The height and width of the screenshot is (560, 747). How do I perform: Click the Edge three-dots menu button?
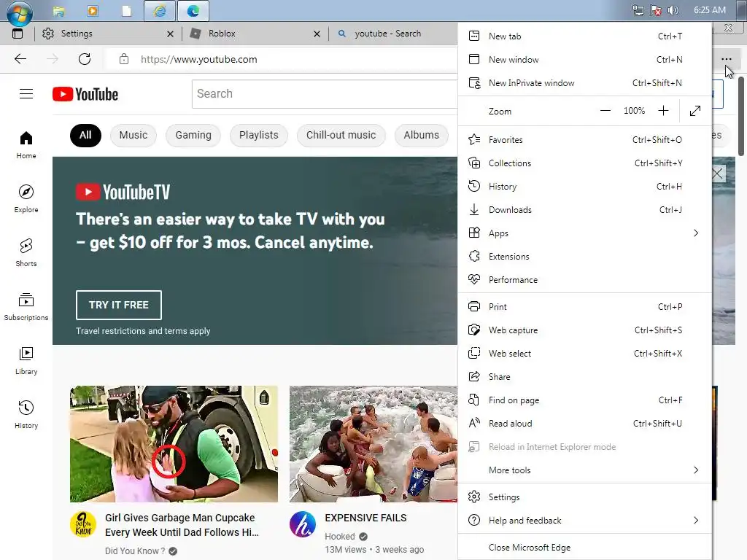726,59
